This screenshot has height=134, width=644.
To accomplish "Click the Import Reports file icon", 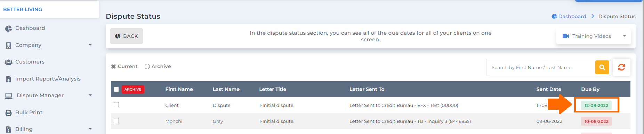I will coord(8,79).
